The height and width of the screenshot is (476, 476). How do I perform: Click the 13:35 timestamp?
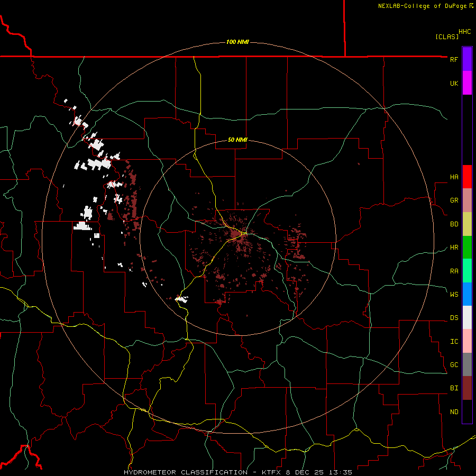(x=340, y=472)
